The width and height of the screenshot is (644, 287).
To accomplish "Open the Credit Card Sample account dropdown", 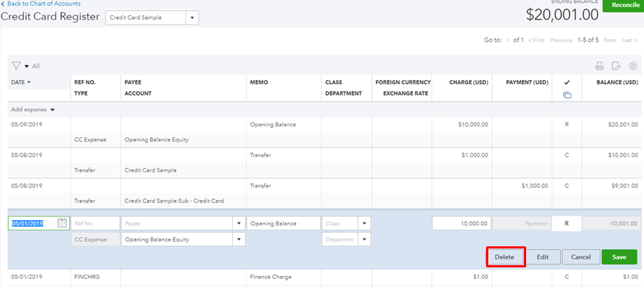I will pyautogui.click(x=192, y=18).
